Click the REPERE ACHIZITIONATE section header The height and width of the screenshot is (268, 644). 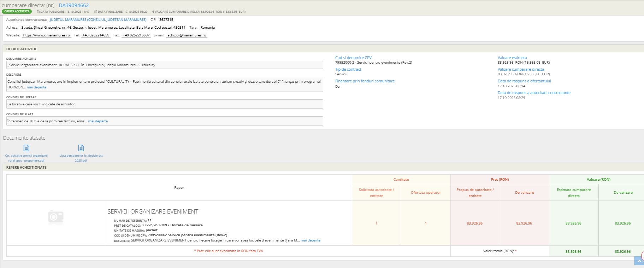click(26, 168)
